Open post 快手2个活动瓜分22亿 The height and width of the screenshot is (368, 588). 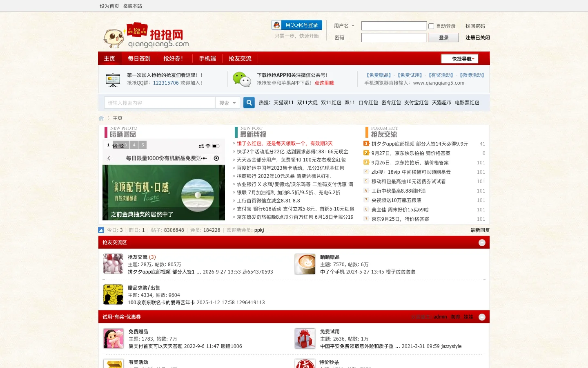[292, 152]
